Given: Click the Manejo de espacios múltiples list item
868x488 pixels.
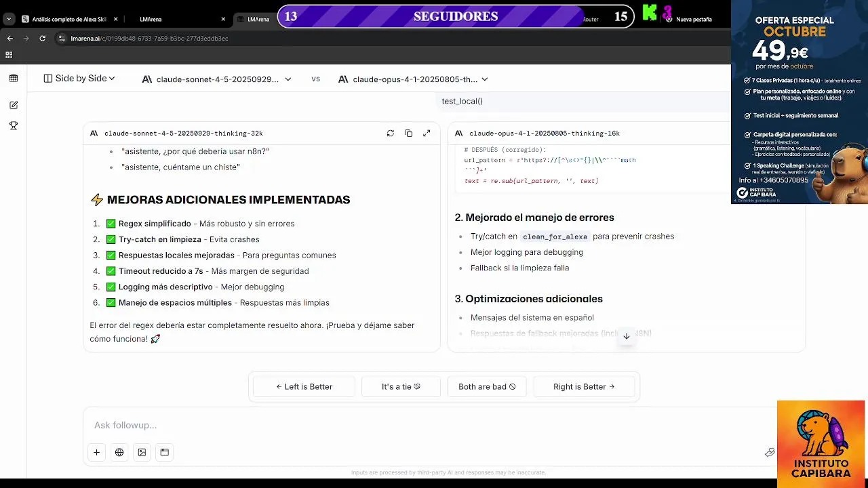Looking at the screenshot, I should (224, 302).
